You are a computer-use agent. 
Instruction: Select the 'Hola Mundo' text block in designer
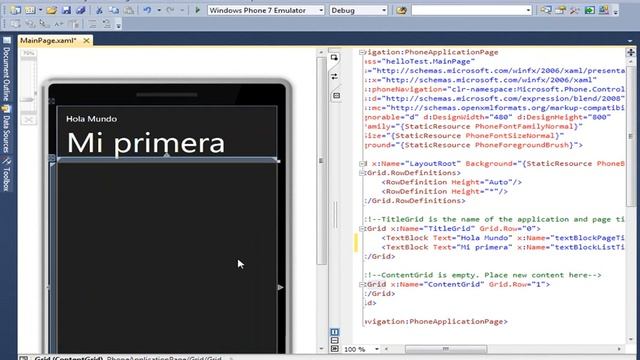point(91,119)
